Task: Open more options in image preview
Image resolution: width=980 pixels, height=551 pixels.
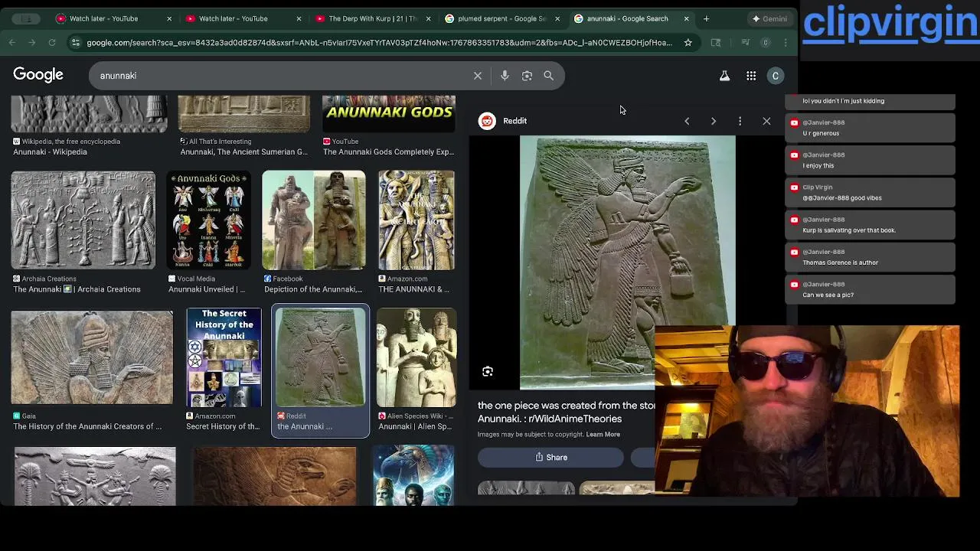Action: pos(740,121)
